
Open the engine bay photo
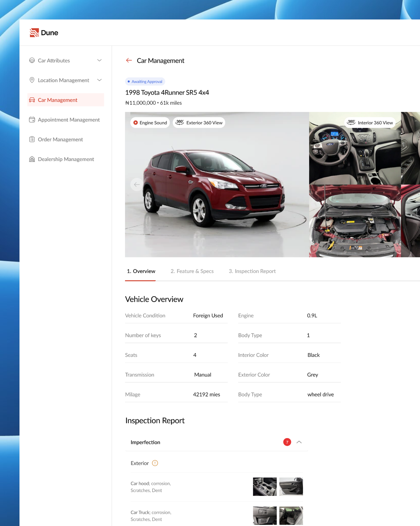tap(355, 221)
